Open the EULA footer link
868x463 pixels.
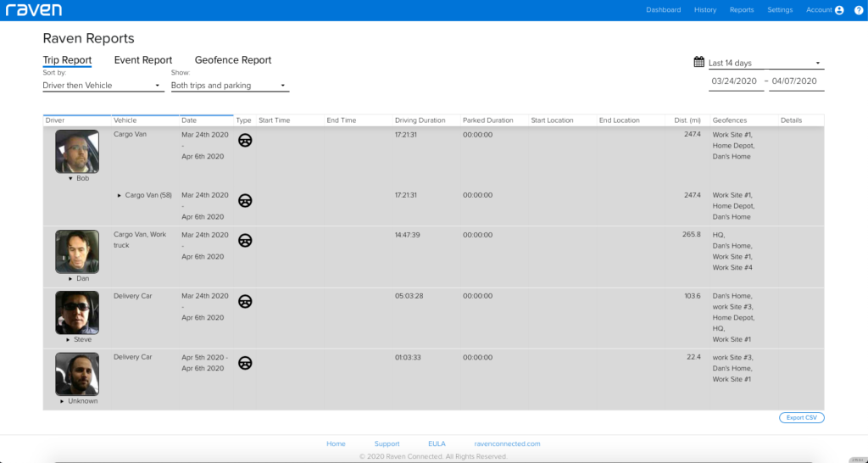[437, 443]
